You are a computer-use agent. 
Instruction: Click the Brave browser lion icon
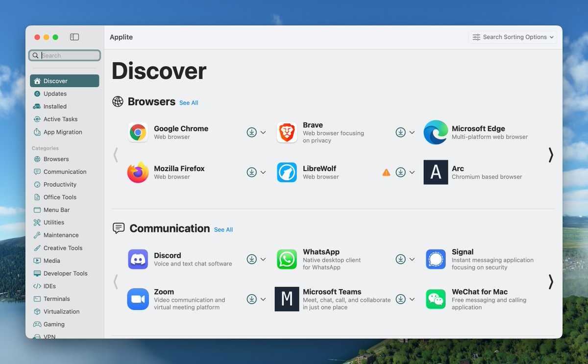pyautogui.click(x=287, y=132)
